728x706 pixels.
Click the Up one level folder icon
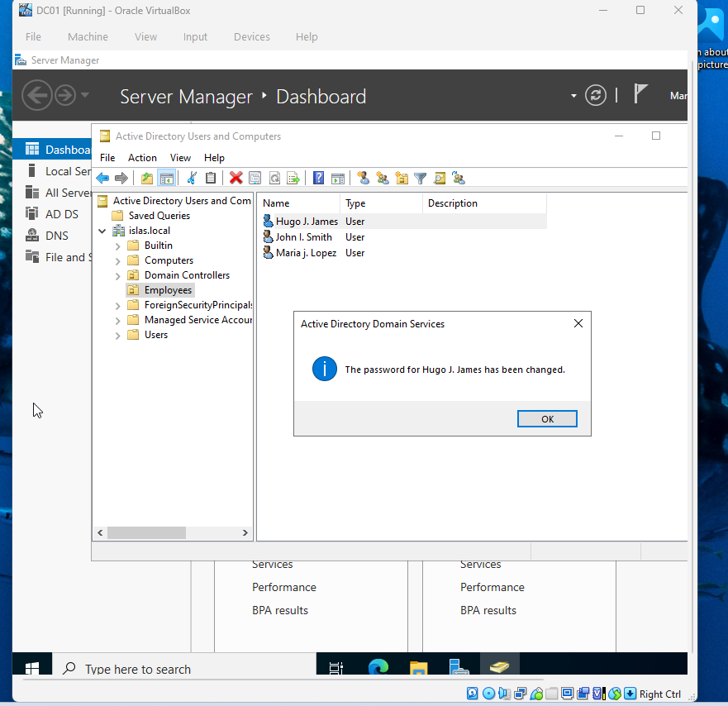[x=147, y=178]
